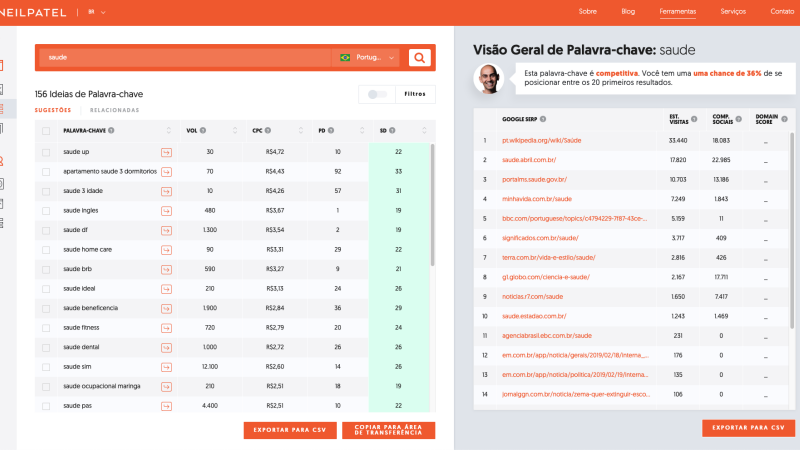The width and height of the screenshot is (800, 450).
Task: Click keyword table vertical scrollbar
Action: [433, 205]
